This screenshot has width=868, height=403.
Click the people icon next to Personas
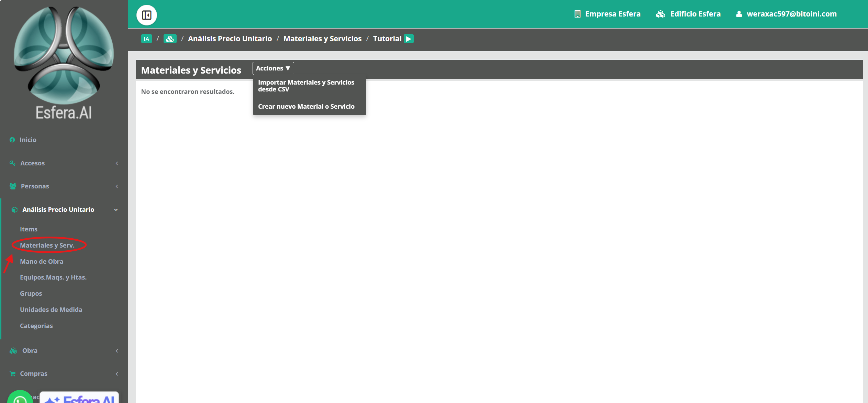click(x=13, y=186)
